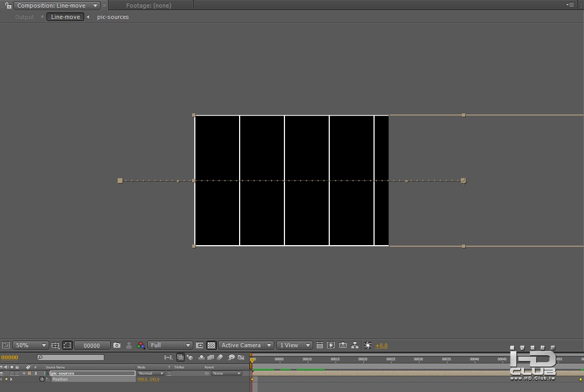Toggle the mask and shape path visibility
584x392 pixels.
[67, 346]
